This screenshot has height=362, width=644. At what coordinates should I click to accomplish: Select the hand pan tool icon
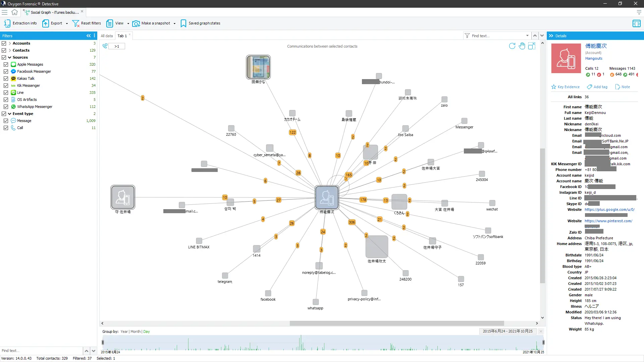coord(522,46)
